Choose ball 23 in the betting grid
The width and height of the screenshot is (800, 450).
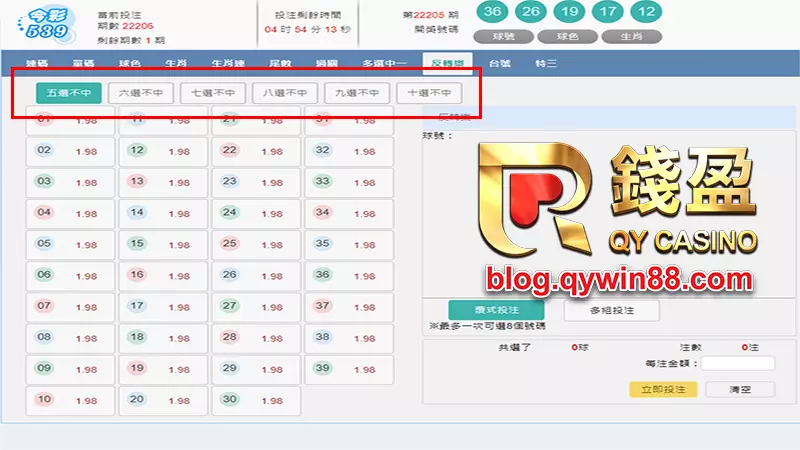click(230, 181)
